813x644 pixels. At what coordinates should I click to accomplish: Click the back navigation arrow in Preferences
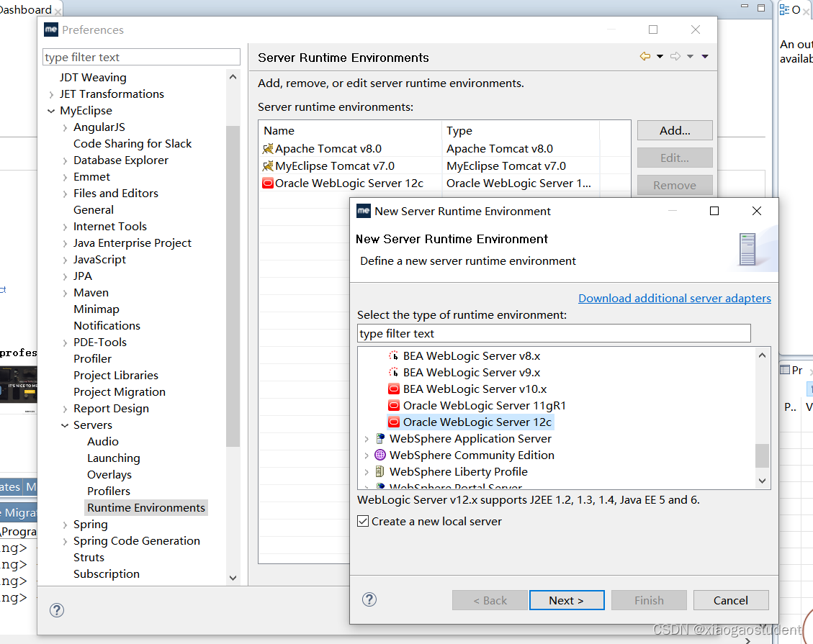point(644,56)
